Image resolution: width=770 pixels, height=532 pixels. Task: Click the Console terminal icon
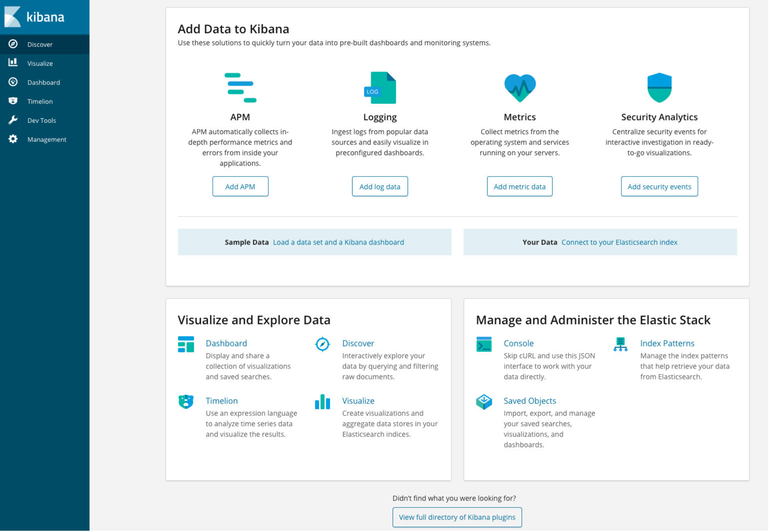[485, 345]
